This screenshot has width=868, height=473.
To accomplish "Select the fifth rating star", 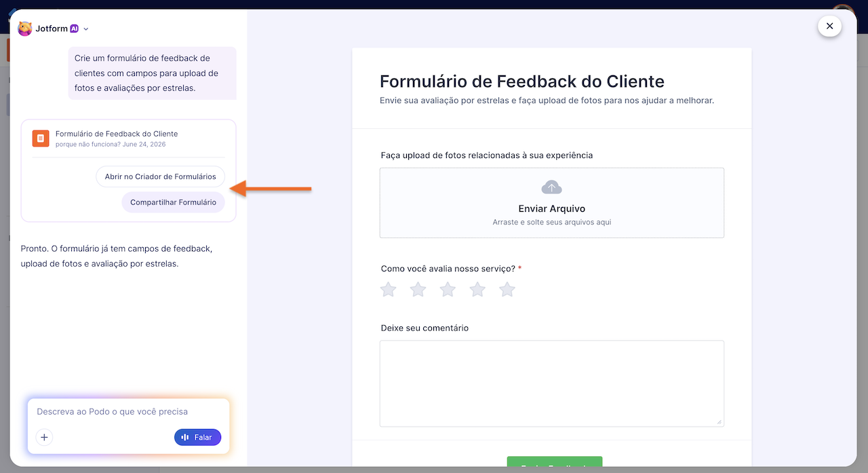I will [x=507, y=290].
